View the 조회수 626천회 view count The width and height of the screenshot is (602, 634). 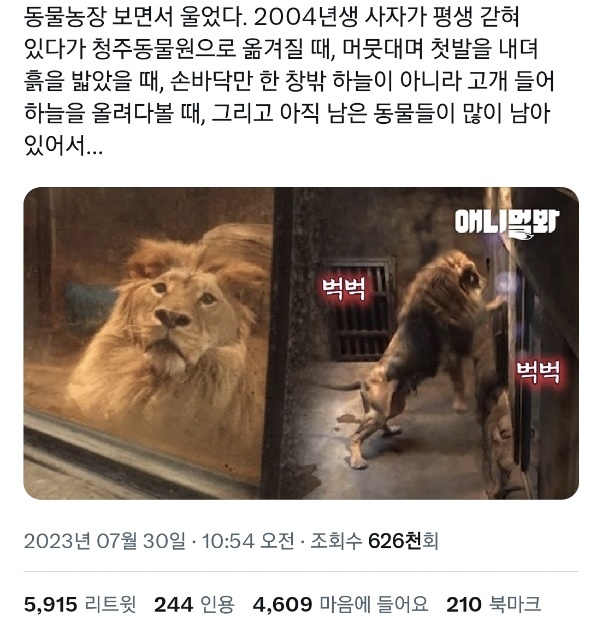pos(374,541)
